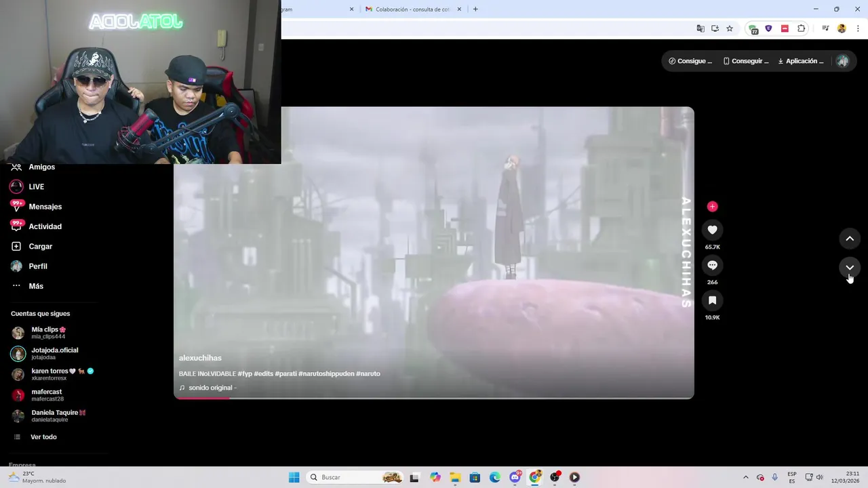
Task: Open TikTok profile avatar menu top right
Action: (842, 61)
